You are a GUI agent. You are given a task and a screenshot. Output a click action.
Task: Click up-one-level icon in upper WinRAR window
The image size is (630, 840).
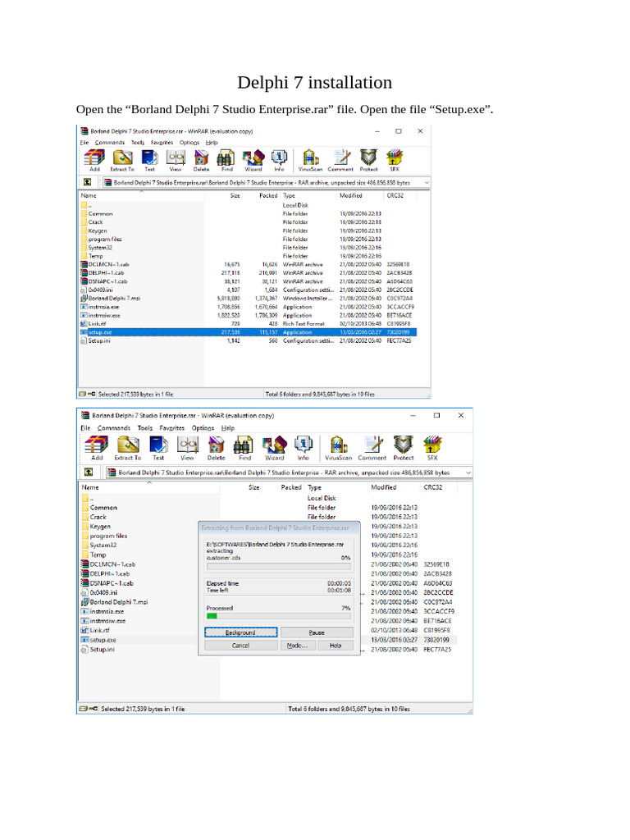pyautogui.click(x=87, y=182)
